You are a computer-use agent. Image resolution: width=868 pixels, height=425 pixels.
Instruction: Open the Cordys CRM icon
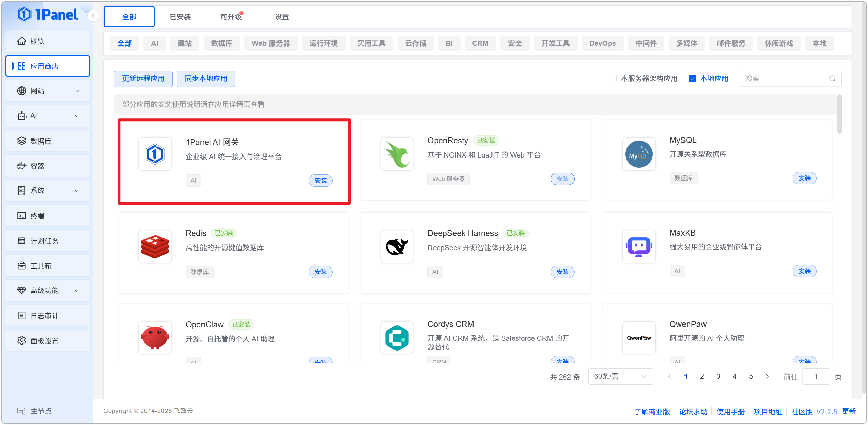tap(397, 338)
